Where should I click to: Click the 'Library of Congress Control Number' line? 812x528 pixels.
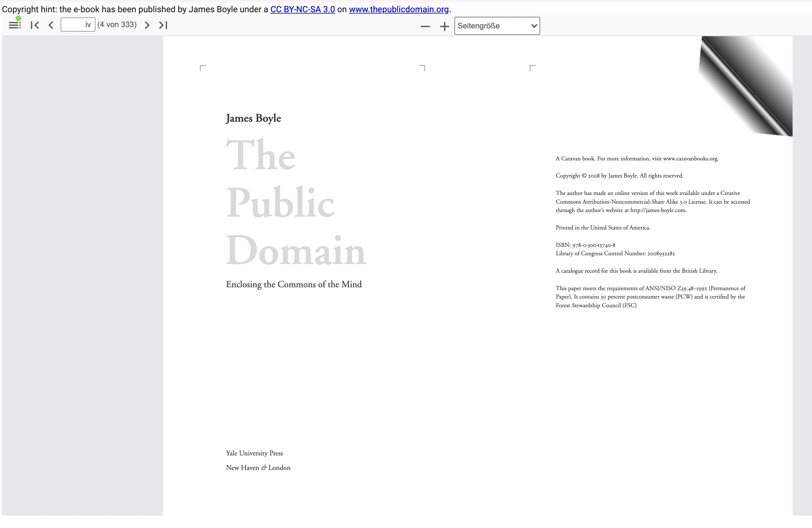click(x=615, y=253)
